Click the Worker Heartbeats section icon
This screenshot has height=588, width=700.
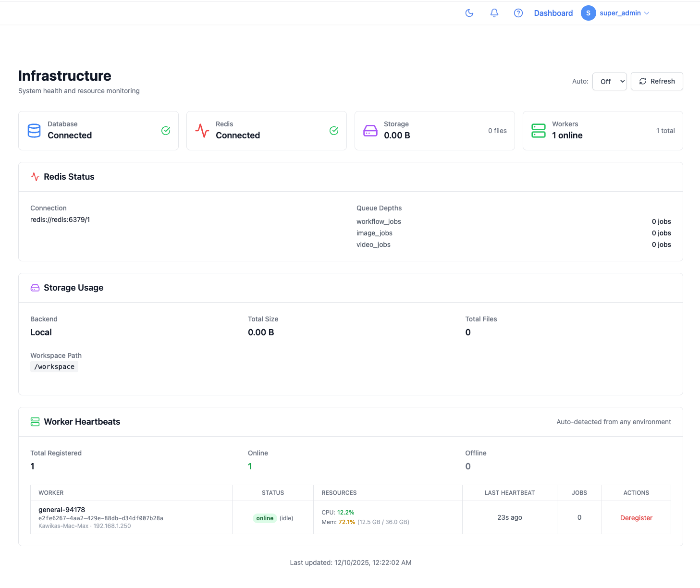pos(35,421)
